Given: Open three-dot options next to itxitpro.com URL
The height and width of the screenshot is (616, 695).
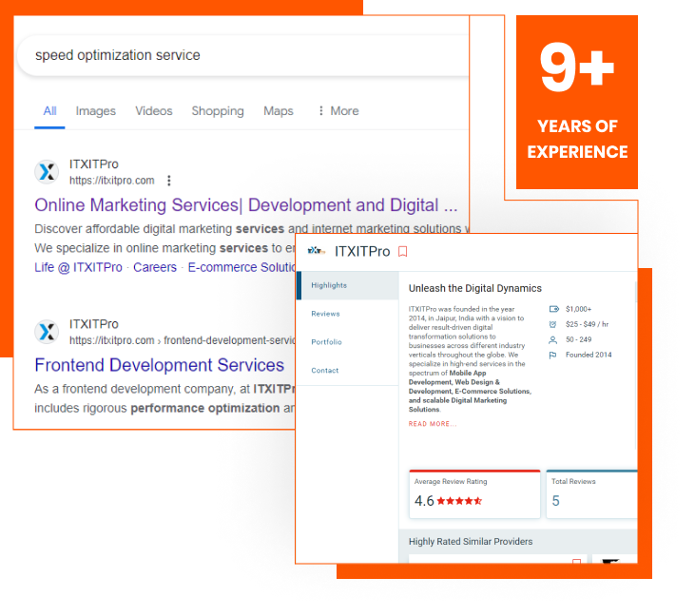Looking at the screenshot, I should (169, 181).
